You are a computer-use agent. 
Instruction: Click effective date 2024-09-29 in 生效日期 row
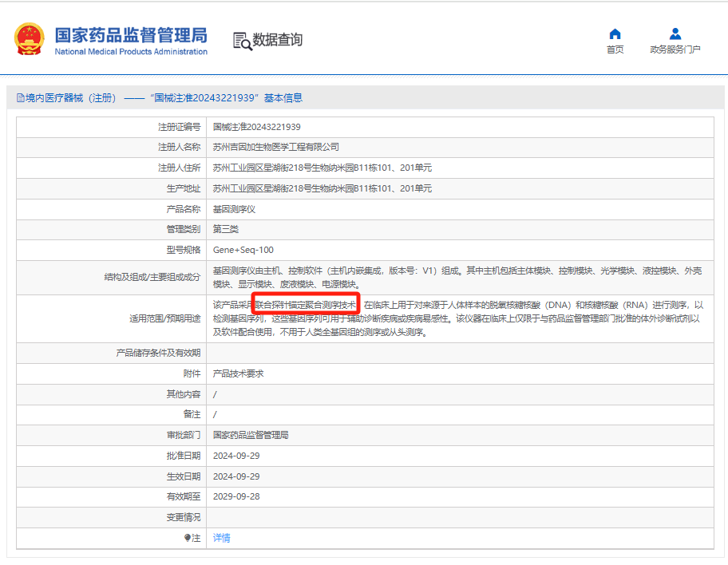coord(236,476)
